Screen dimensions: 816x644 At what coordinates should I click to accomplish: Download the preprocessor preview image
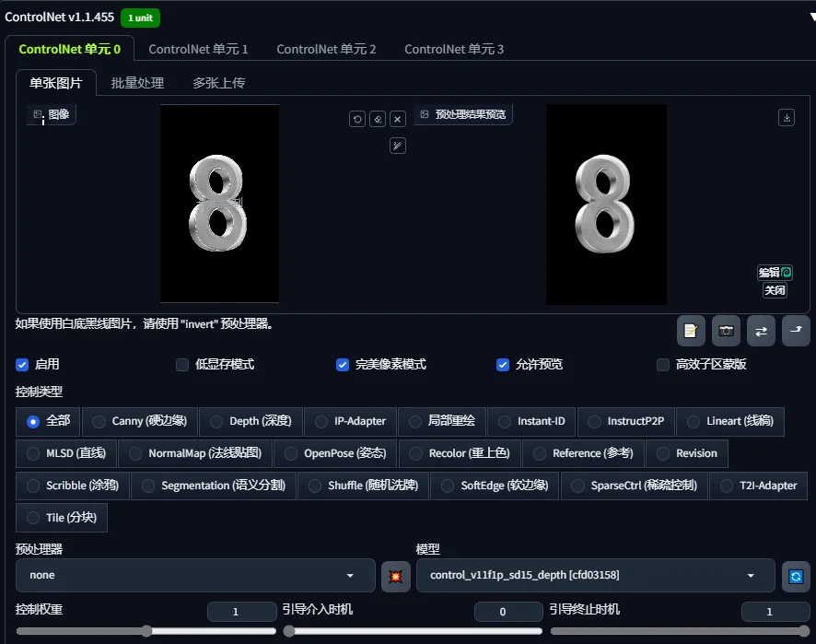[787, 118]
